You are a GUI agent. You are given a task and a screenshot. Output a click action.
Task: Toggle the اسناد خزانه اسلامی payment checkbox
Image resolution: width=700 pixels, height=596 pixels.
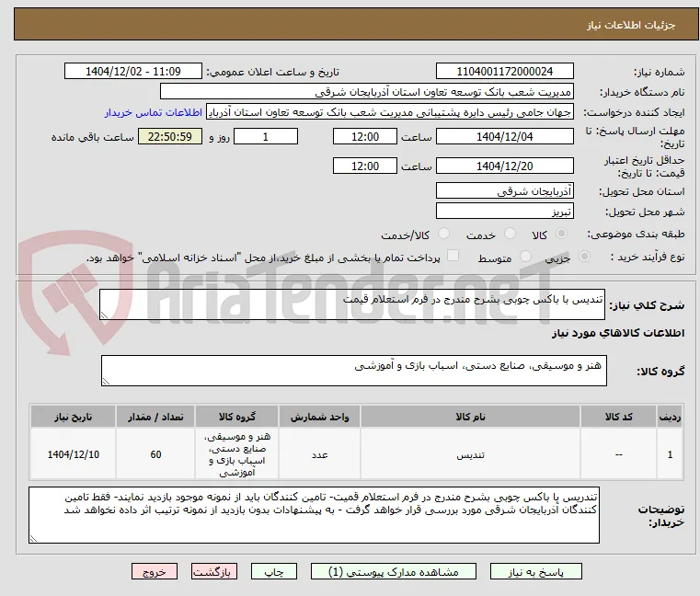pos(453,256)
